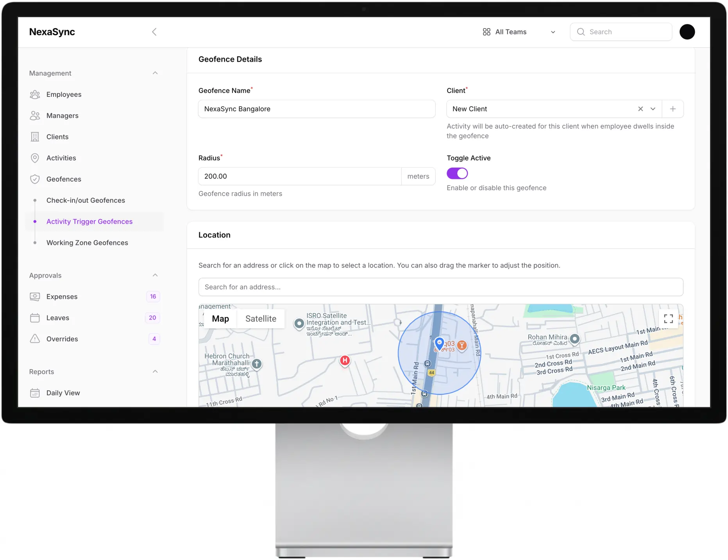This screenshot has height=560, width=728.
Task: Click the Employees sidebar icon
Action: pyautogui.click(x=35, y=95)
